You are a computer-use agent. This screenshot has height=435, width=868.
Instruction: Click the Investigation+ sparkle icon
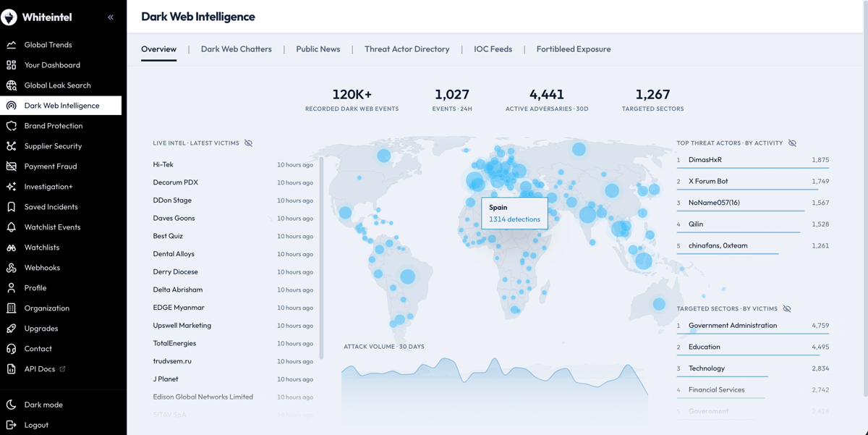tap(12, 187)
